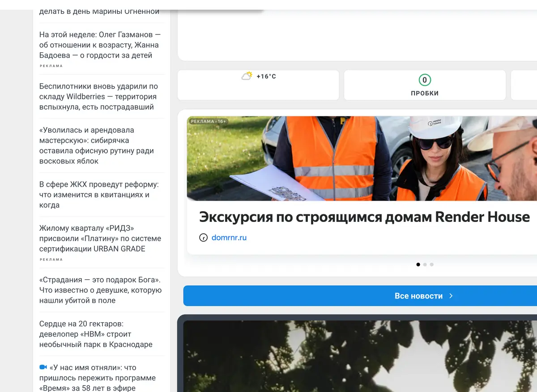Click the video camera icon beside «У нас имя отняли»

[x=43, y=367]
